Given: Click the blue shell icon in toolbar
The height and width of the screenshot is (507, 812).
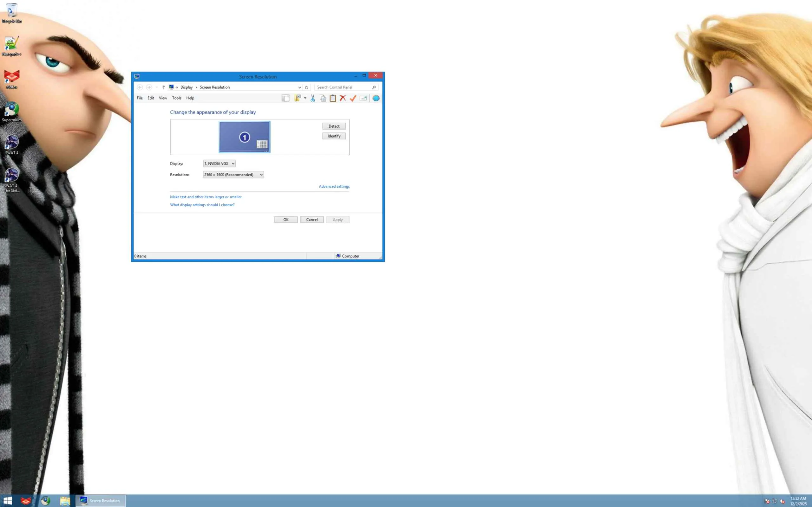Looking at the screenshot, I should point(376,98).
